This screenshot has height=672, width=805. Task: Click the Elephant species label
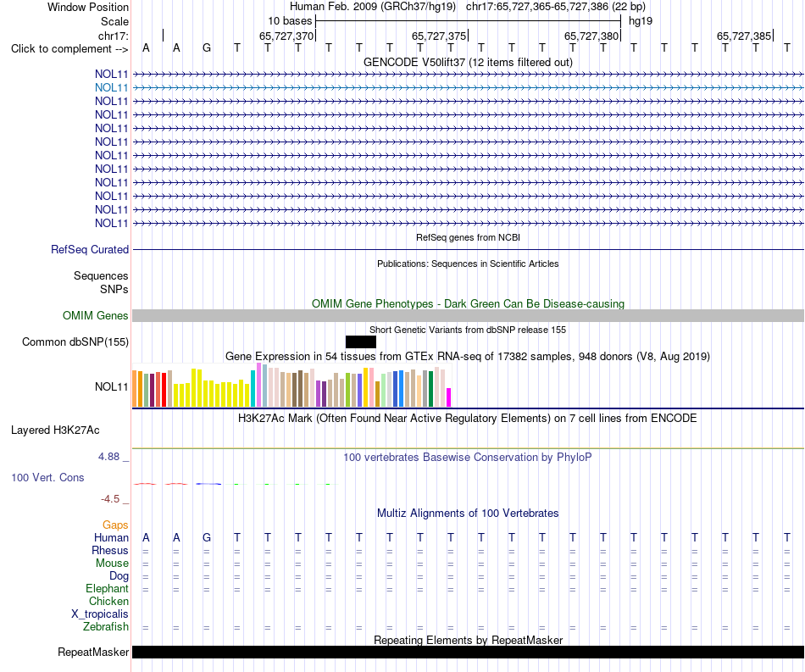pos(107,589)
